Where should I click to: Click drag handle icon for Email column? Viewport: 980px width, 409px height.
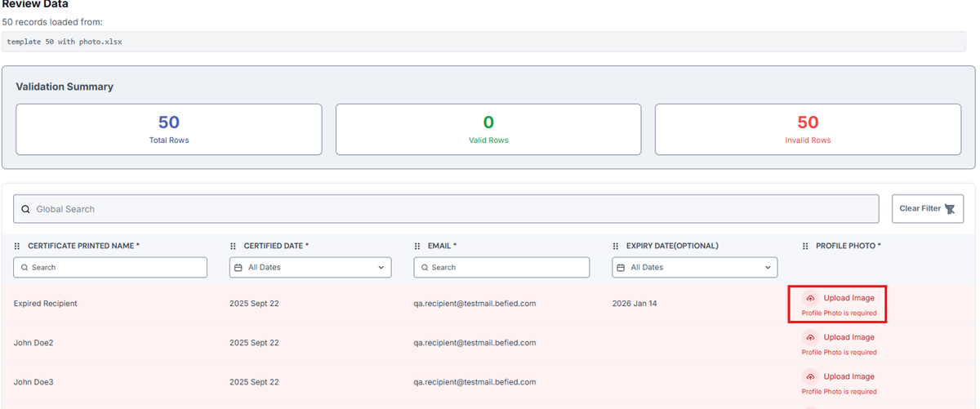(417, 246)
